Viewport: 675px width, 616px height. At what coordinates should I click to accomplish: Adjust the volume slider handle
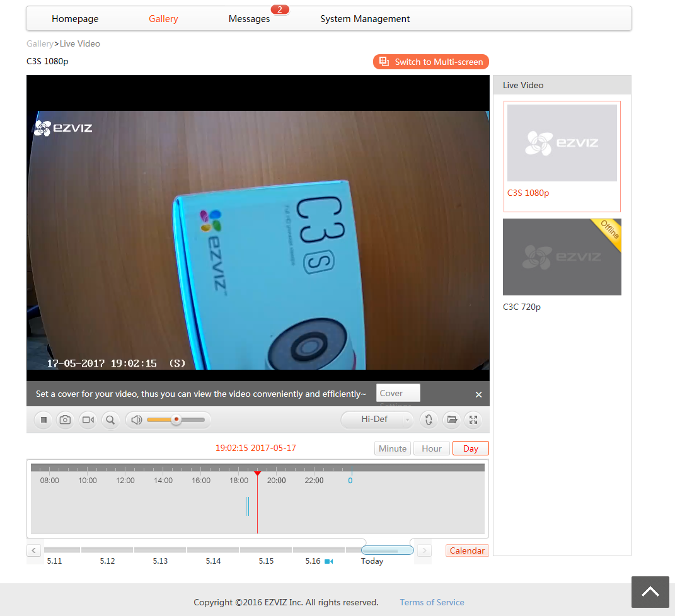tap(176, 419)
